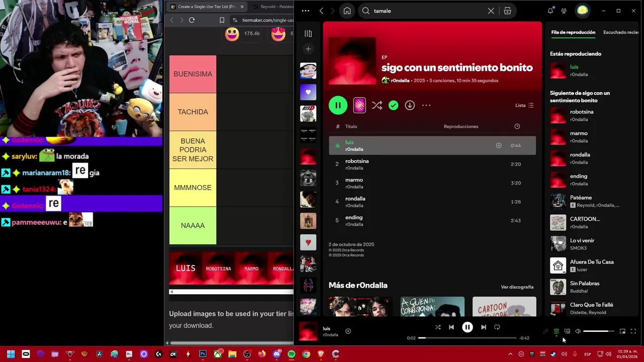Click the ROBOTSINA image in TierMaker
Viewport: 644px width, 362px height.
click(218, 268)
